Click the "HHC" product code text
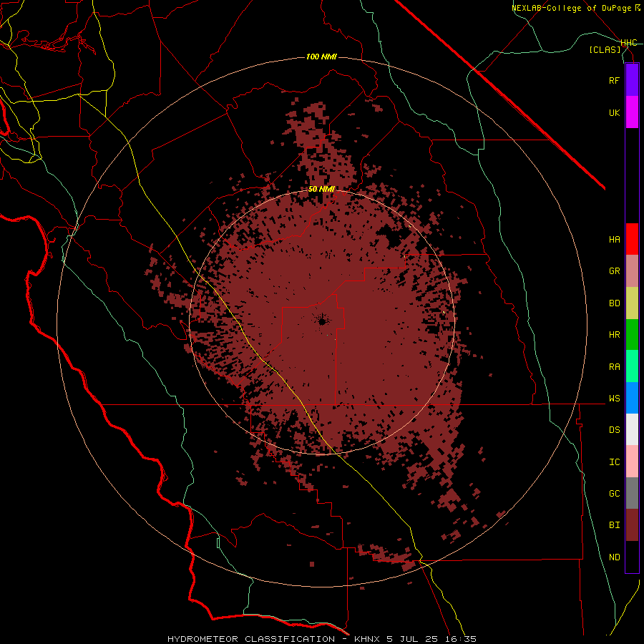644x644 pixels. 629,43
